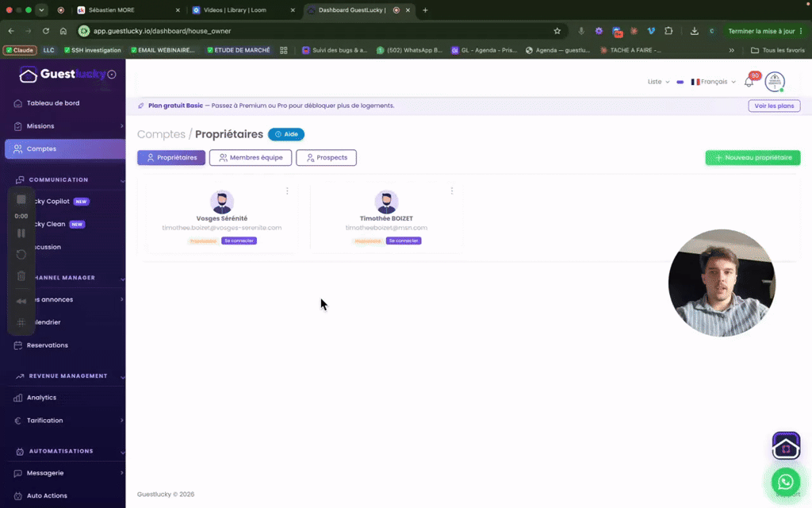Click the Tableau de bord home icon
812x508 pixels.
pyautogui.click(x=17, y=103)
